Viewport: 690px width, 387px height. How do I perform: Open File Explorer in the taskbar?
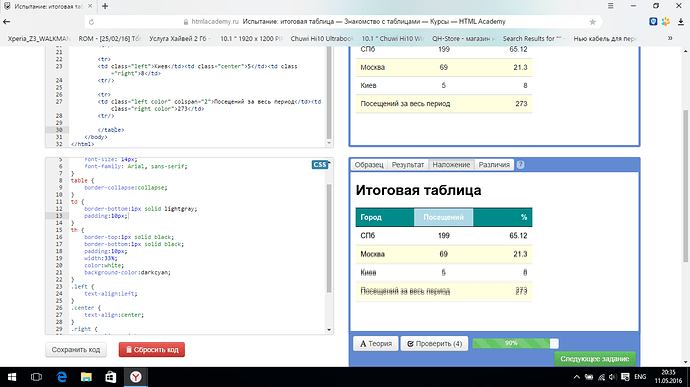pos(86,377)
